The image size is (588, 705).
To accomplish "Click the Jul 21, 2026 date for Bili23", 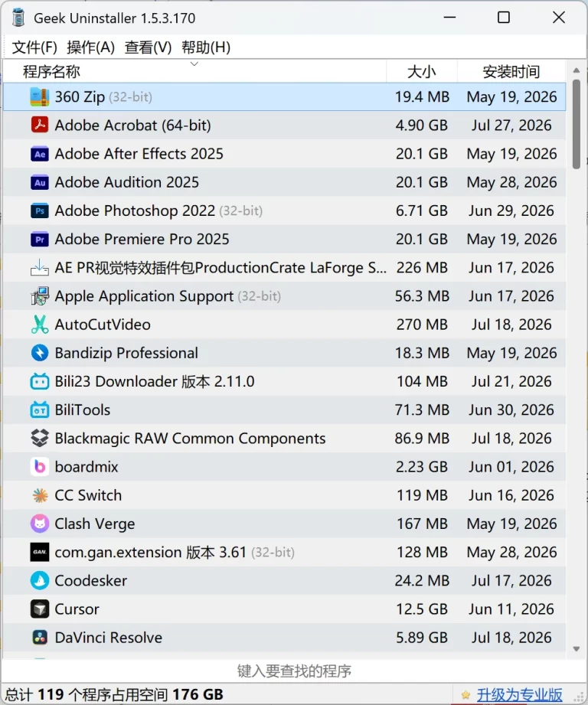I will pyautogui.click(x=511, y=381).
